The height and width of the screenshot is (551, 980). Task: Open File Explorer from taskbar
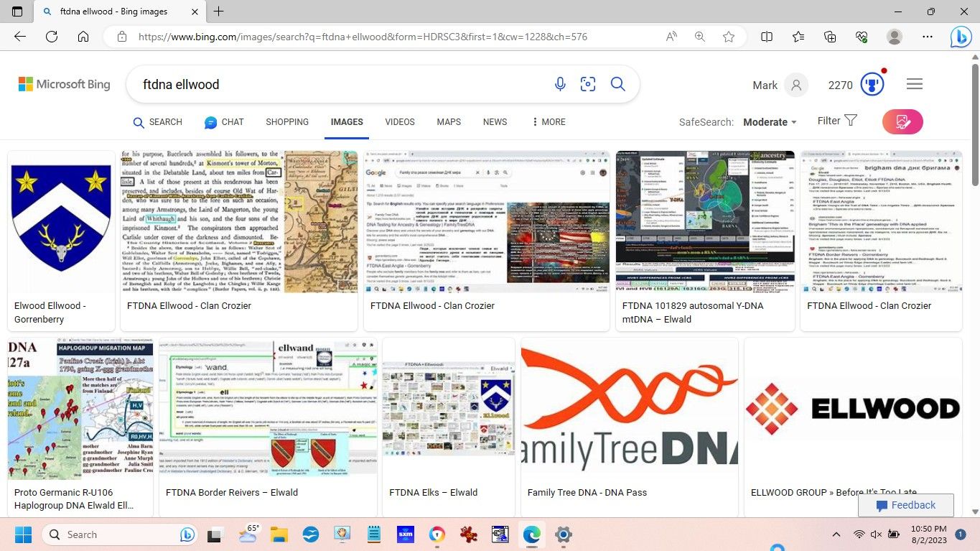(279, 534)
